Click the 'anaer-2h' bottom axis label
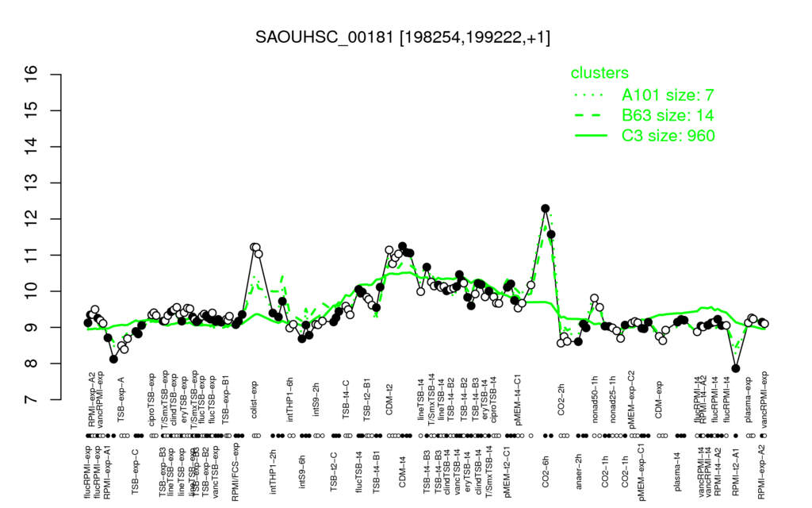Viewport: 812px width, 508px height. point(579,470)
